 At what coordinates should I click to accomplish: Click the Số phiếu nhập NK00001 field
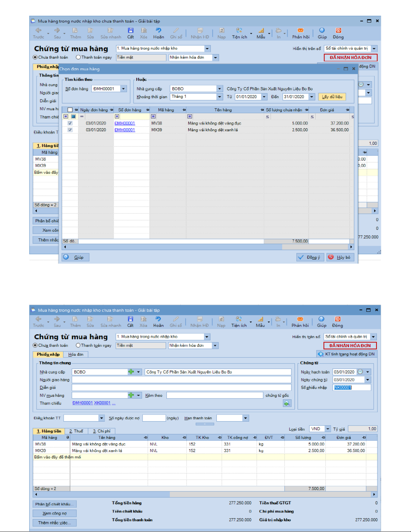(352, 388)
